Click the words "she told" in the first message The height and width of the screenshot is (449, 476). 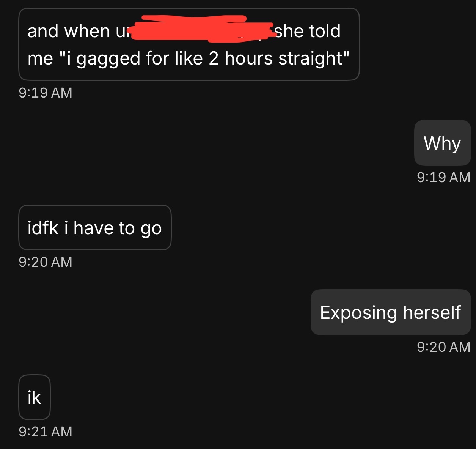308,31
